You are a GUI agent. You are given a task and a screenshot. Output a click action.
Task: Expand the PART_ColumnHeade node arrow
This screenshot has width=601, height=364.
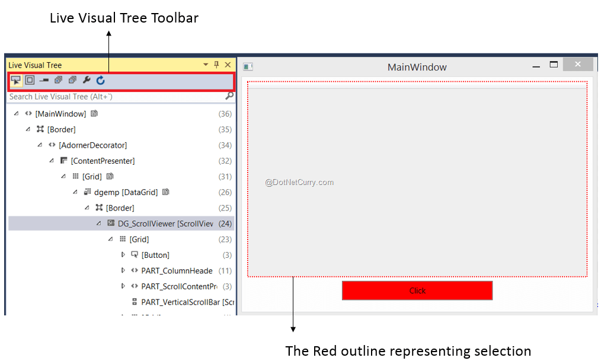pyautogui.click(x=123, y=270)
